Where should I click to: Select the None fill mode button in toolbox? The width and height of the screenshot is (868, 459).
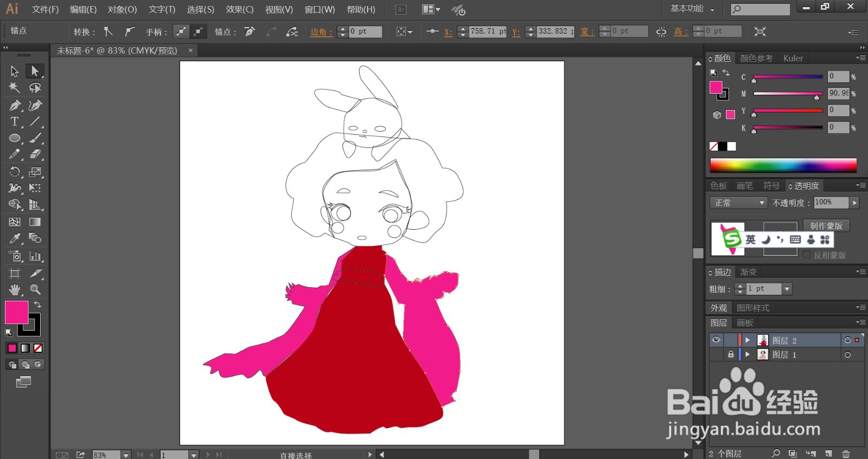[x=38, y=348]
